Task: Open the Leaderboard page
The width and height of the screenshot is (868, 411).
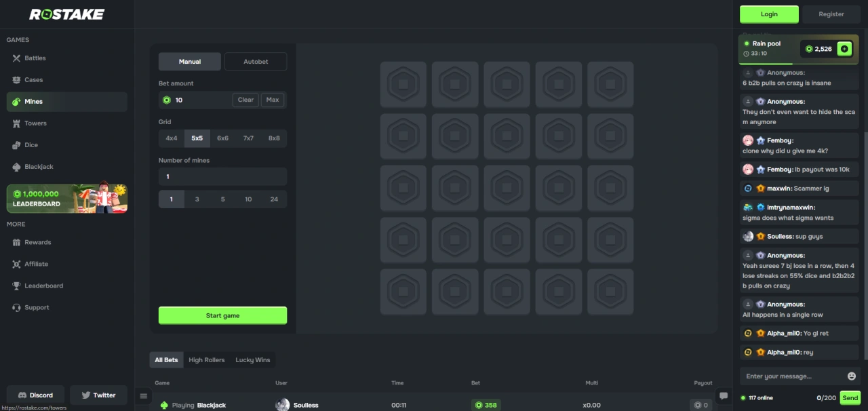Action: click(x=67, y=286)
